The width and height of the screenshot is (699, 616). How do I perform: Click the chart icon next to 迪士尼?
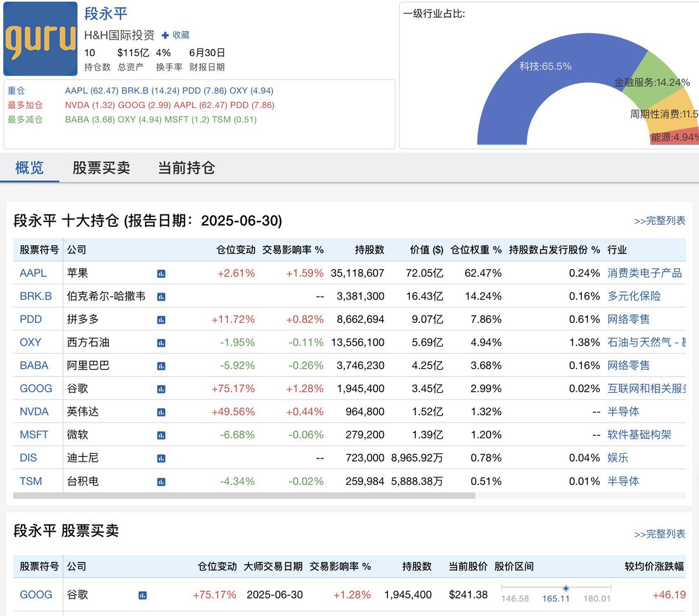[x=161, y=458]
